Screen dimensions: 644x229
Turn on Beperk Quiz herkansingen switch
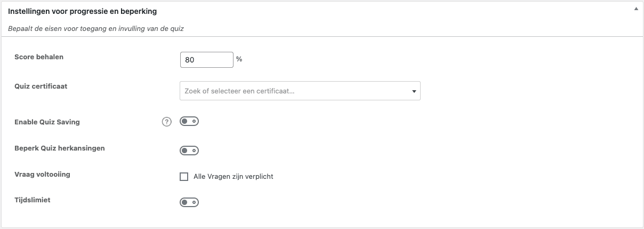click(189, 151)
